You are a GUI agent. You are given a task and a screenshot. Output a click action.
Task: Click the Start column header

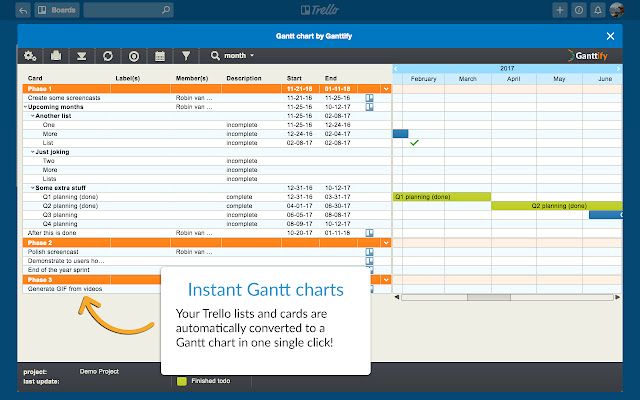click(294, 77)
